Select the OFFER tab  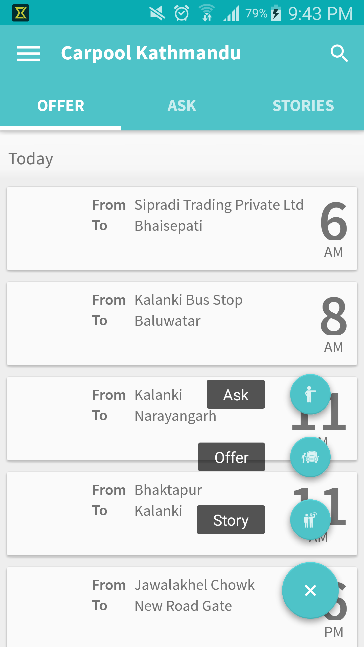(x=61, y=106)
